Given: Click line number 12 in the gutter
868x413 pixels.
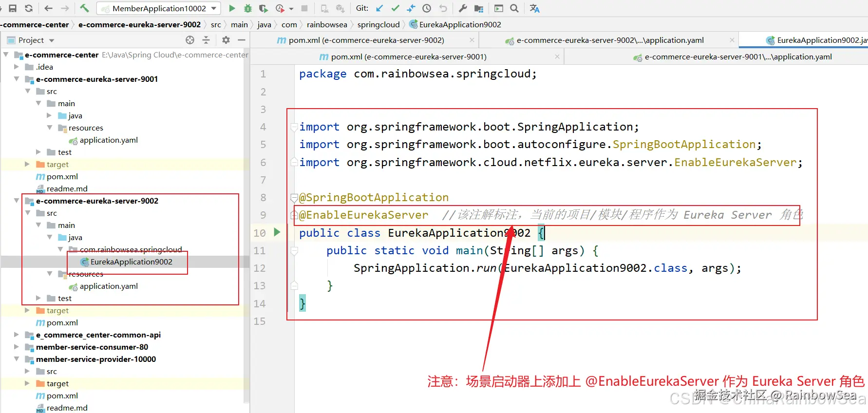Looking at the screenshot, I should coord(260,268).
